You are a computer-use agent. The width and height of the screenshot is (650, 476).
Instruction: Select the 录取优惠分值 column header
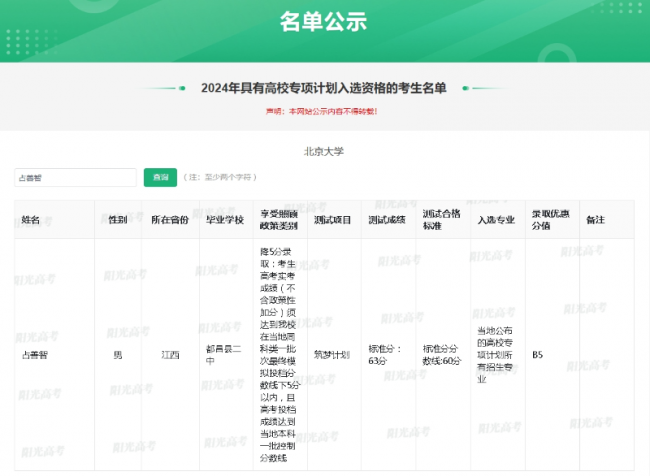tap(551, 220)
